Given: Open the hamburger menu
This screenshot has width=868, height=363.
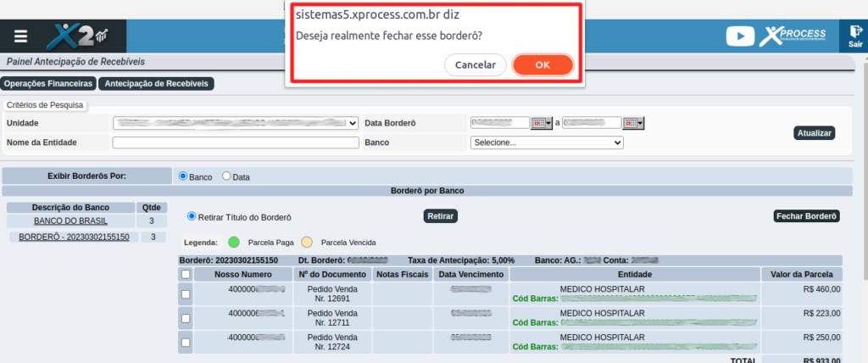Looking at the screenshot, I should pos(20,36).
